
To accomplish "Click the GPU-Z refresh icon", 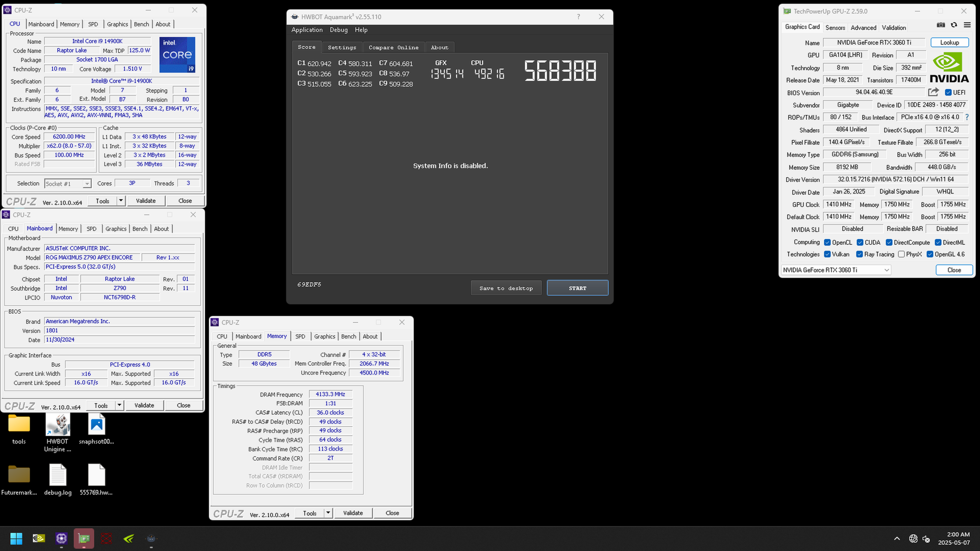I will 953,25.
